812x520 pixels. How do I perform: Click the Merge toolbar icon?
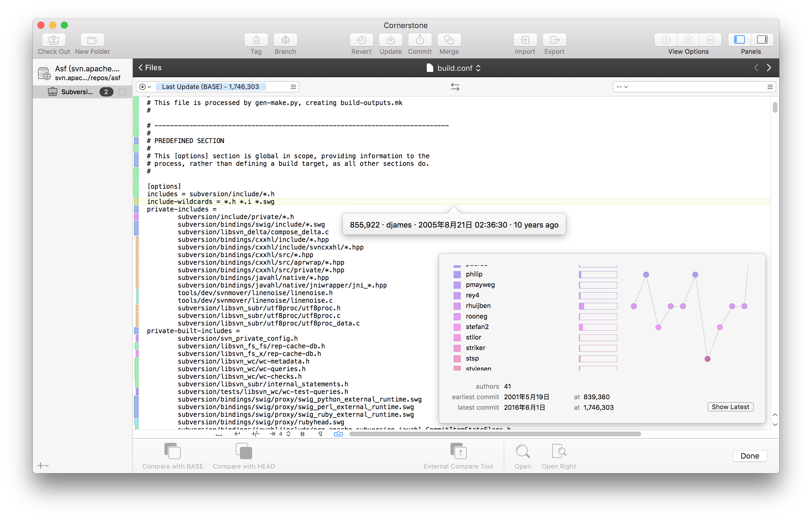point(449,40)
